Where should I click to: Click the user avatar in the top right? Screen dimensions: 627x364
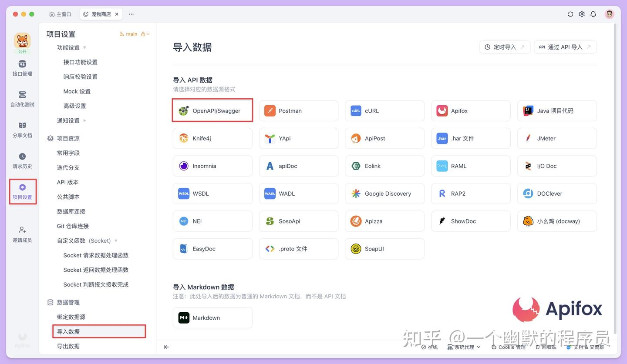point(609,14)
